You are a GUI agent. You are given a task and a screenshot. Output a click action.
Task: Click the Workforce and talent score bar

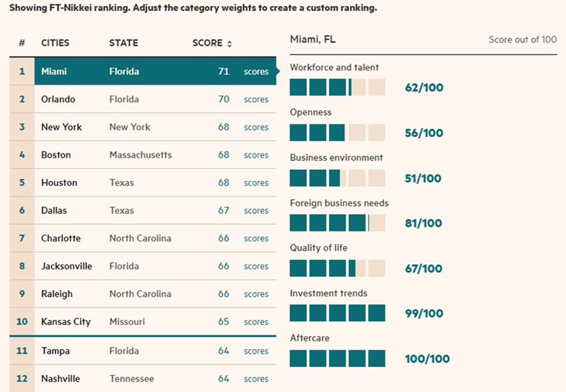(x=337, y=87)
